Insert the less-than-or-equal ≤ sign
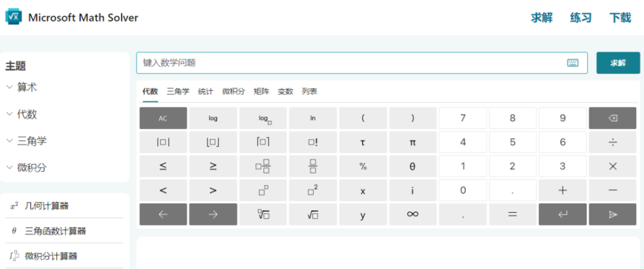This screenshot has height=269, width=644. coord(163,166)
